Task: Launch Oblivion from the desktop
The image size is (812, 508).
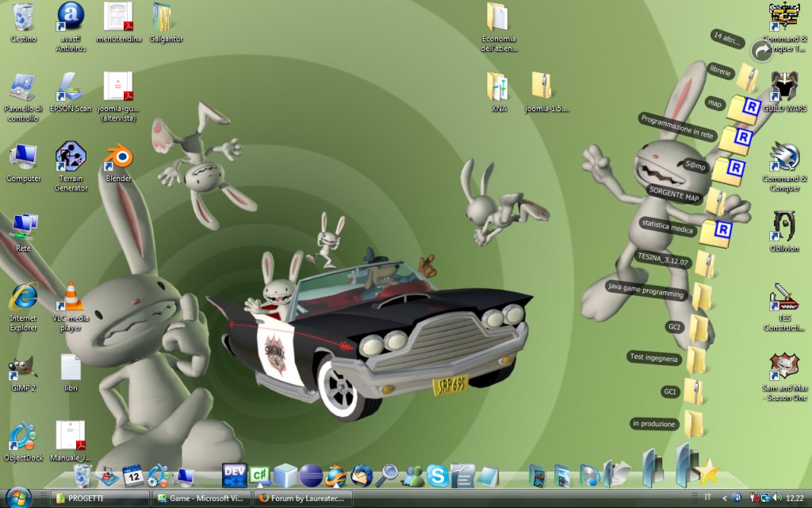Action: [x=784, y=233]
